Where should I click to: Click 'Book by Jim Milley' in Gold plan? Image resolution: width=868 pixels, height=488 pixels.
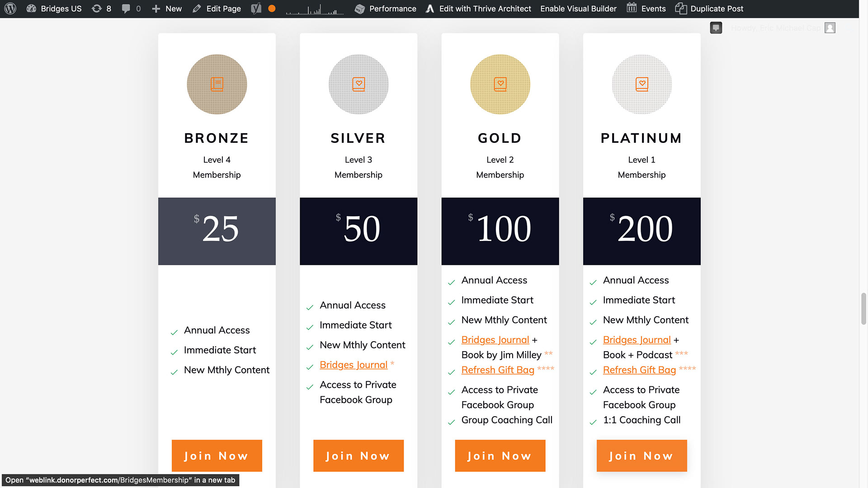click(501, 355)
